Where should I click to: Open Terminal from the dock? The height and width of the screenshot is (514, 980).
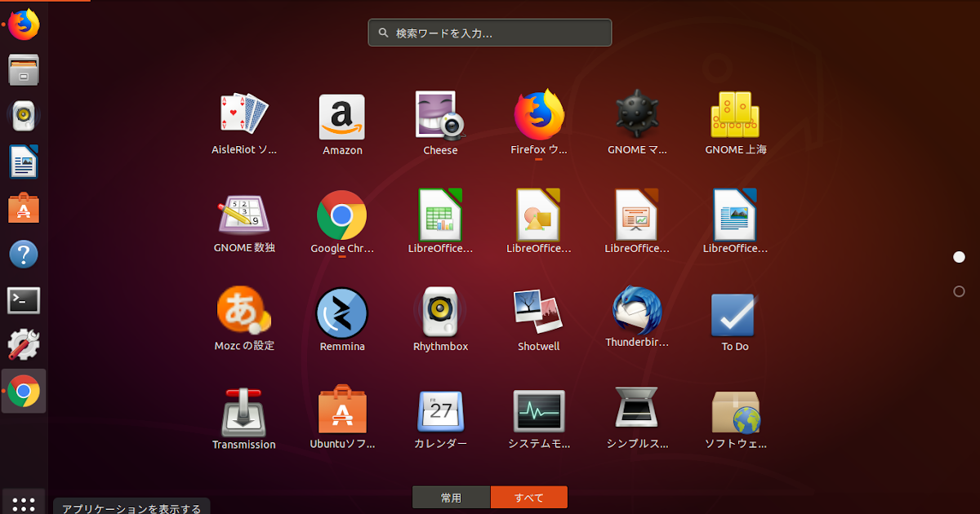[x=24, y=300]
